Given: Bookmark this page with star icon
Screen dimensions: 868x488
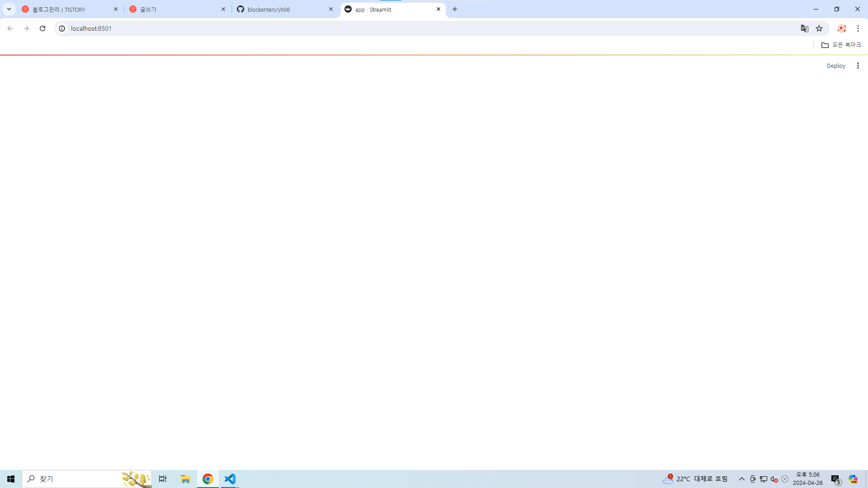Looking at the screenshot, I should click(x=819, y=28).
